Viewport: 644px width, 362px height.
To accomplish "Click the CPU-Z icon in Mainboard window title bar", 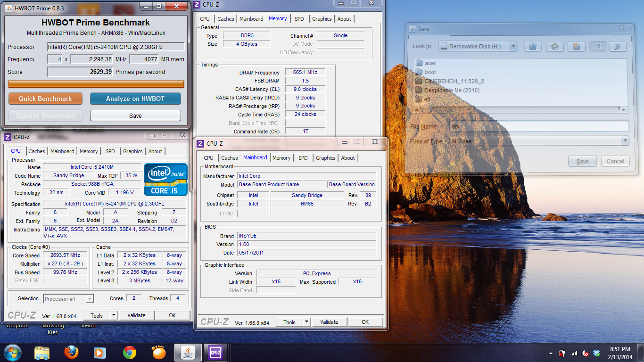I will (200, 143).
